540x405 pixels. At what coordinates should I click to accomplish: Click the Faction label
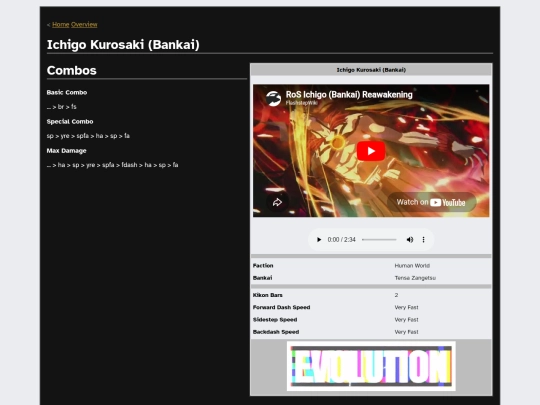(263, 266)
